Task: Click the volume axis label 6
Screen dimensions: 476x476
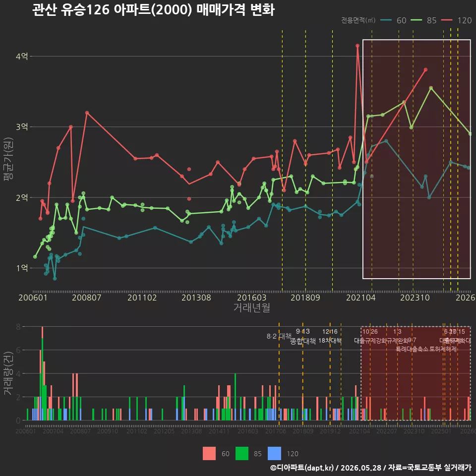Action: (18, 350)
